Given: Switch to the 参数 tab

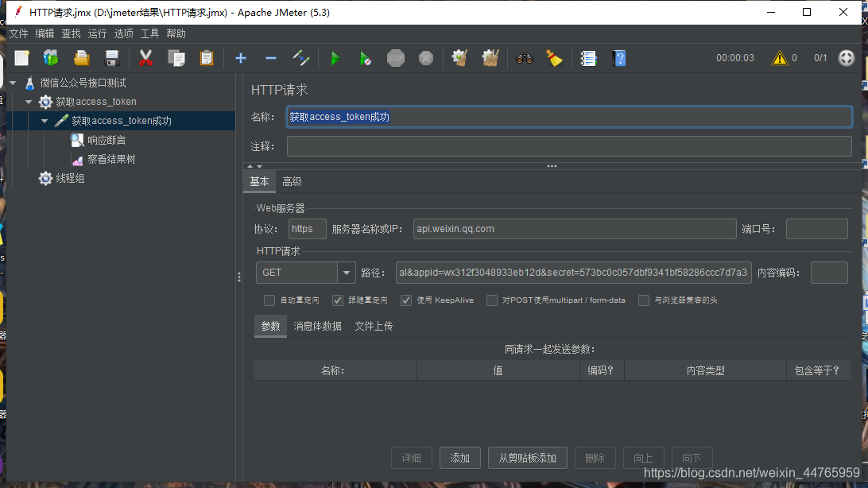Looking at the screenshot, I should [271, 326].
